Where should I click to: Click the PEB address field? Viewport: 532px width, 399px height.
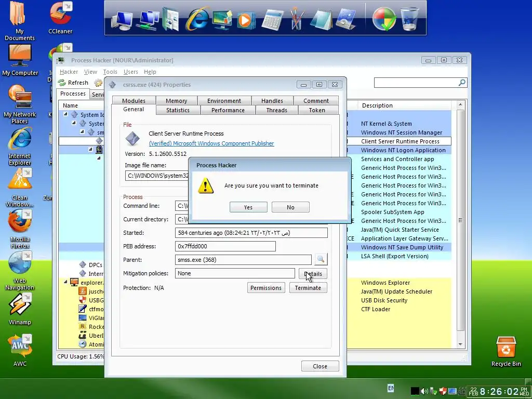pos(225,246)
